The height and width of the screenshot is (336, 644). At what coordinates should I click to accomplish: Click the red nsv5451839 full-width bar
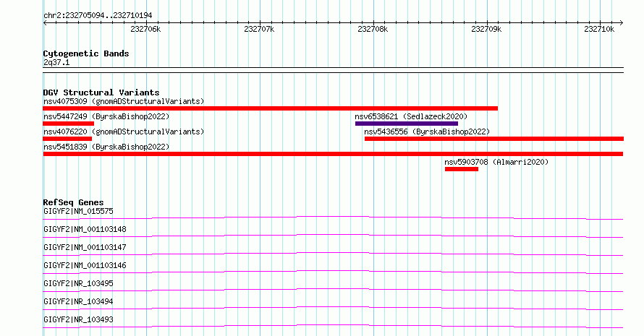(333, 154)
